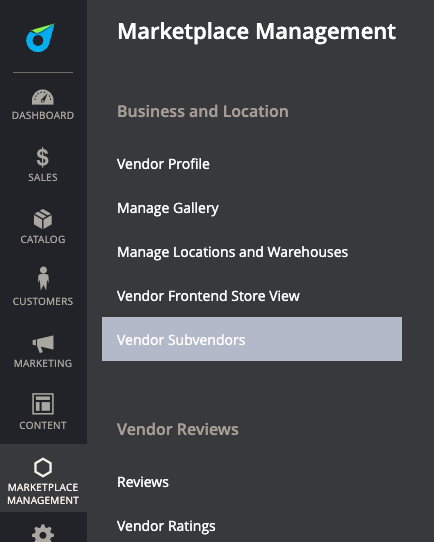
Task: Open the Content layout icon
Action: 43,403
